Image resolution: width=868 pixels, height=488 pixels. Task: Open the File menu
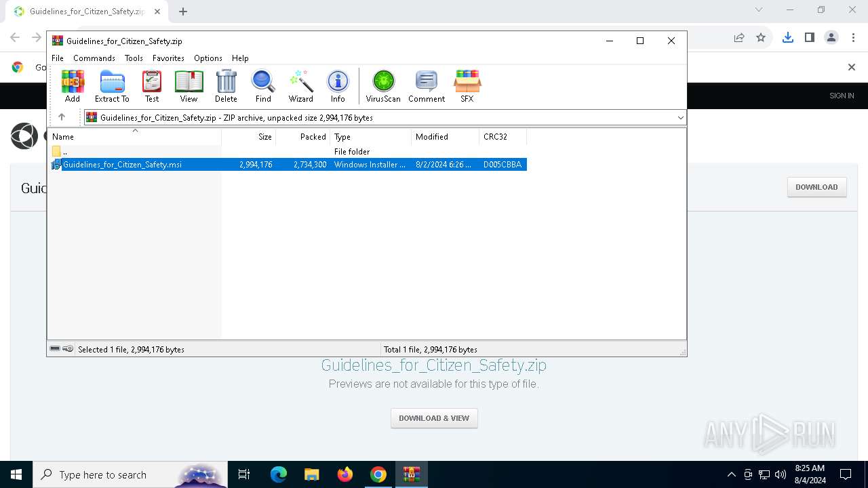pyautogui.click(x=58, y=58)
